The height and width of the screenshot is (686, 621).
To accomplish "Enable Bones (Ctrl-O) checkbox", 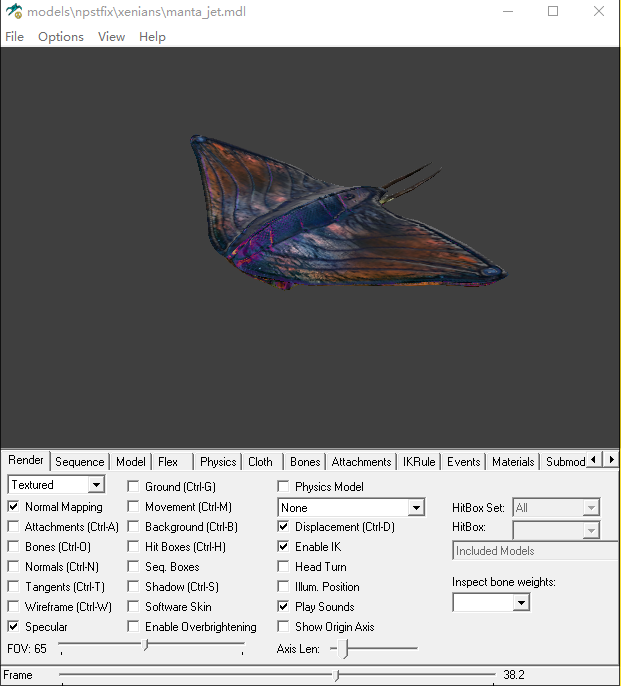I will click(14, 547).
